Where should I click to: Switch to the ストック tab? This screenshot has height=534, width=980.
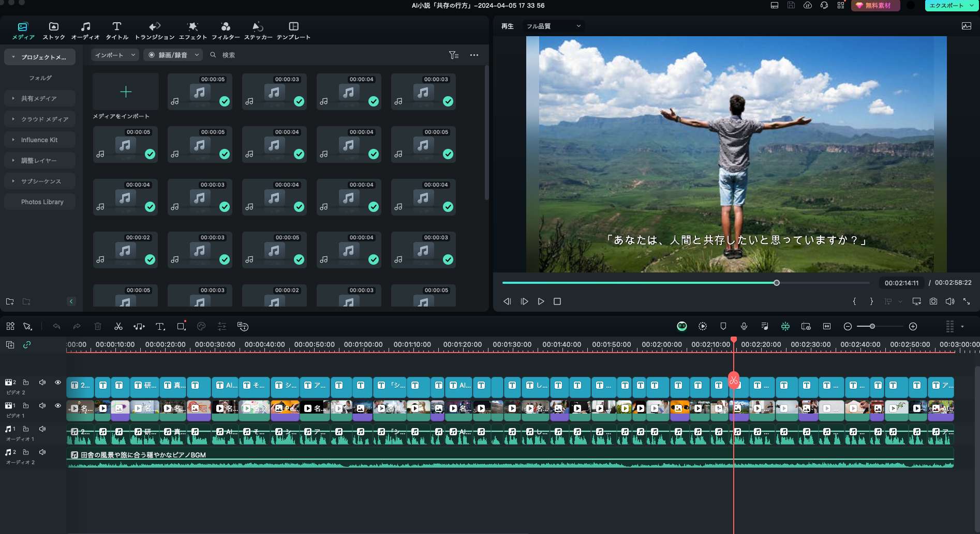[54, 30]
